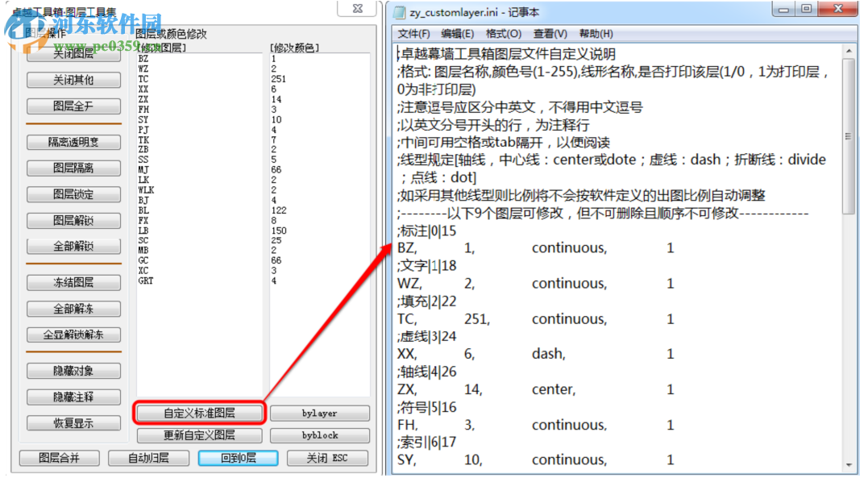The image size is (868, 478).
Task: Isolate layers using 图层隔离
Action: (x=73, y=168)
